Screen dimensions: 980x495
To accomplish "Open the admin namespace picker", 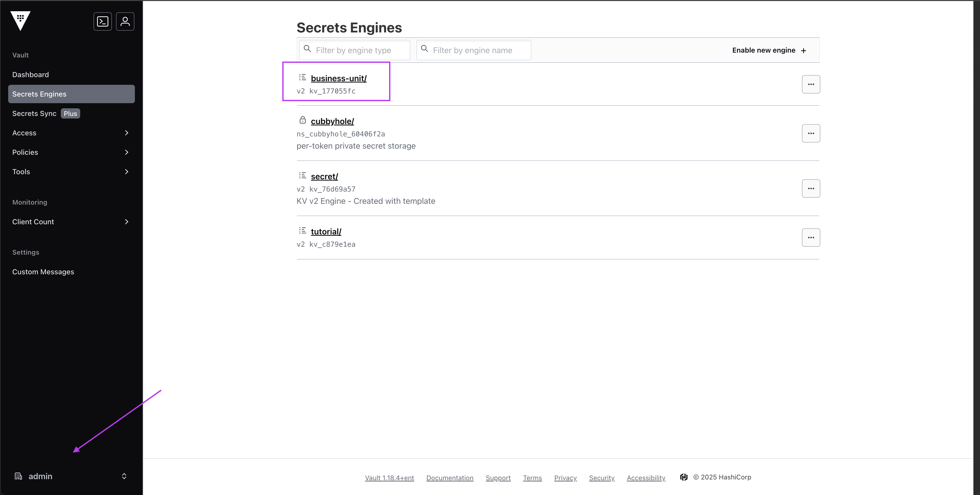I will [x=71, y=476].
